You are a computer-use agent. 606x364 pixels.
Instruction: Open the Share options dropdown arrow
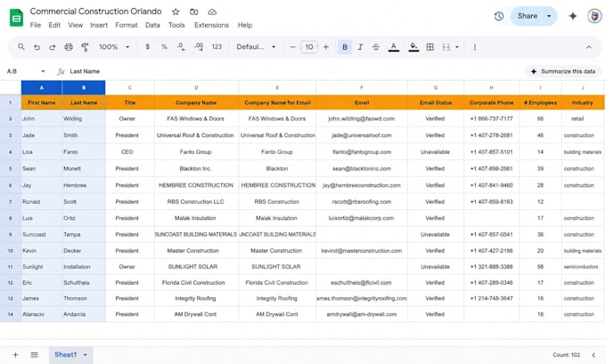pos(549,16)
